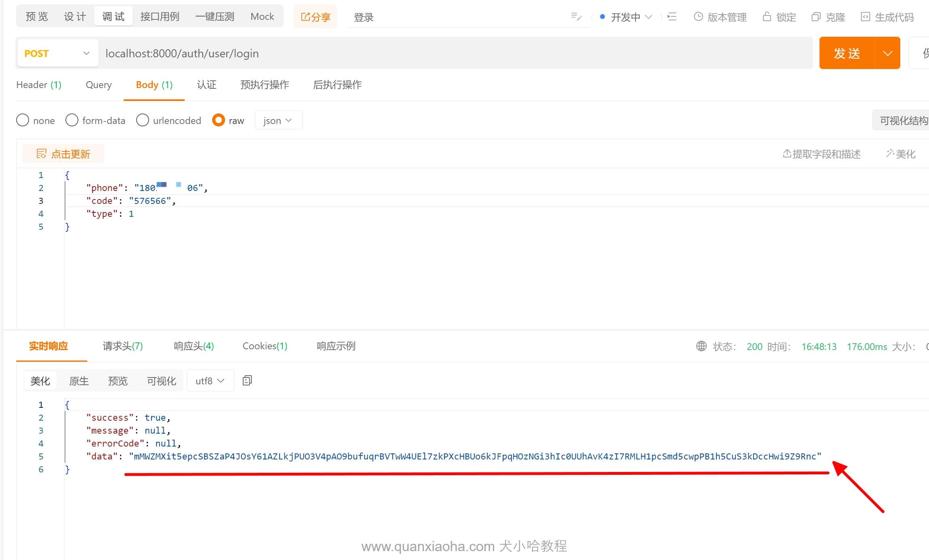Image resolution: width=929 pixels, height=560 pixels.
Task: Click the edit description icon near title
Action: 576,17
